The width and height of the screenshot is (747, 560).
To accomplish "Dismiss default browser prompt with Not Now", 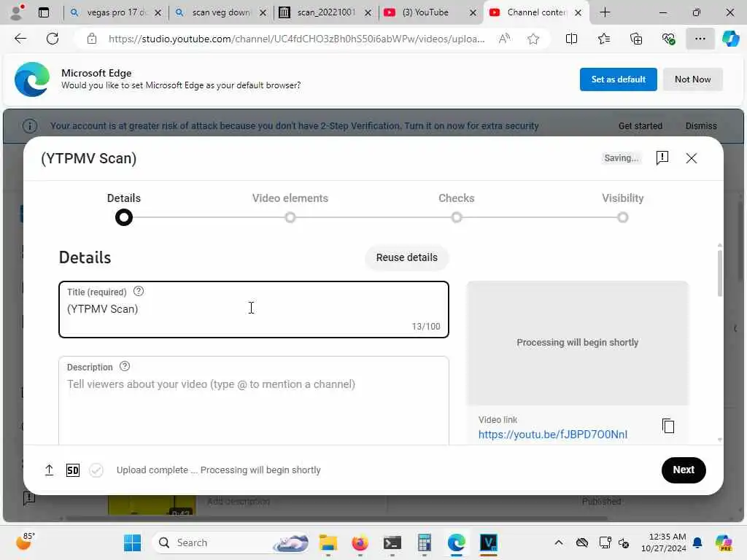I will pos(692,79).
